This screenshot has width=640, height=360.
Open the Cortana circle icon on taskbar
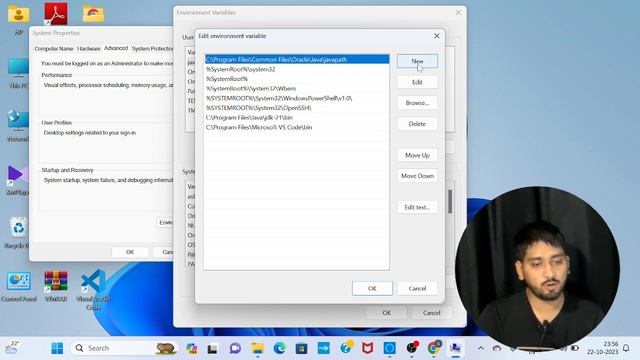click(389, 348)
